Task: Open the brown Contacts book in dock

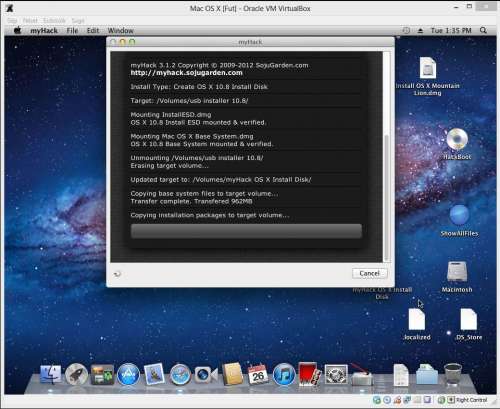Action: point(232,374)
